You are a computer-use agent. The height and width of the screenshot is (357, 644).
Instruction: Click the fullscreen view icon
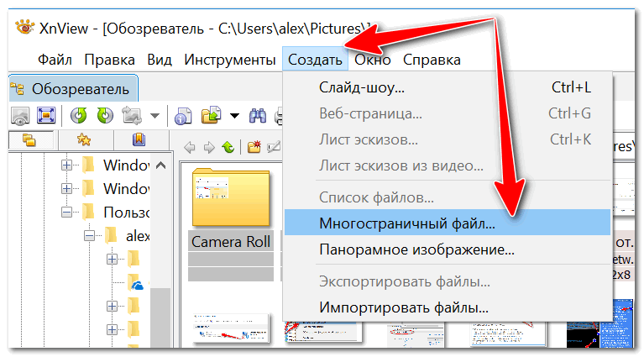pyautogui.click(x=46, y=115)
